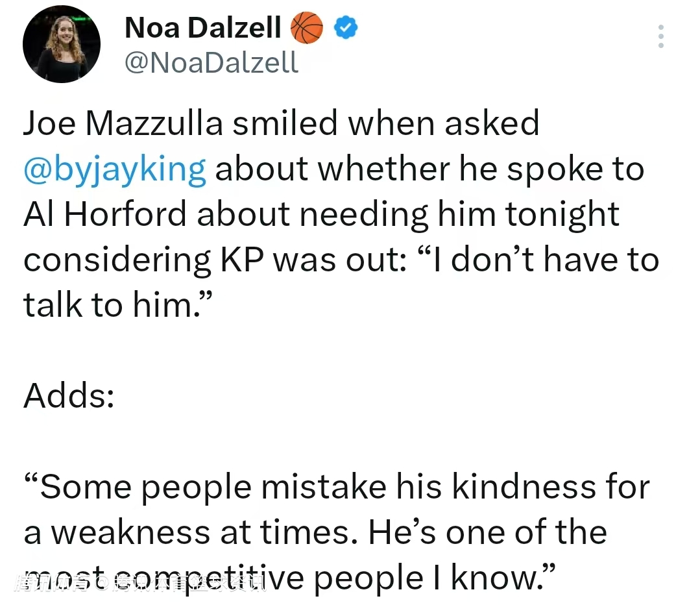Open the three-dot more options menu
The image size is (700, 605).
660,36
